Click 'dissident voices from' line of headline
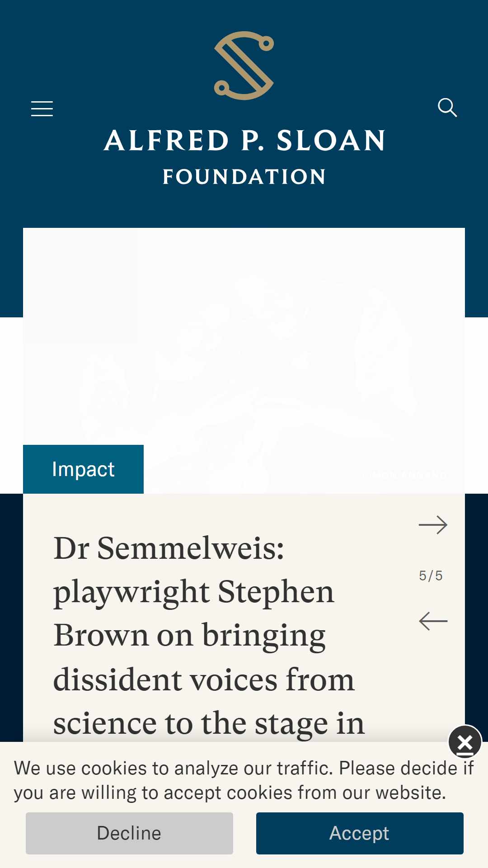This screenshot has height=868, width=488. [x=204, y=679]
